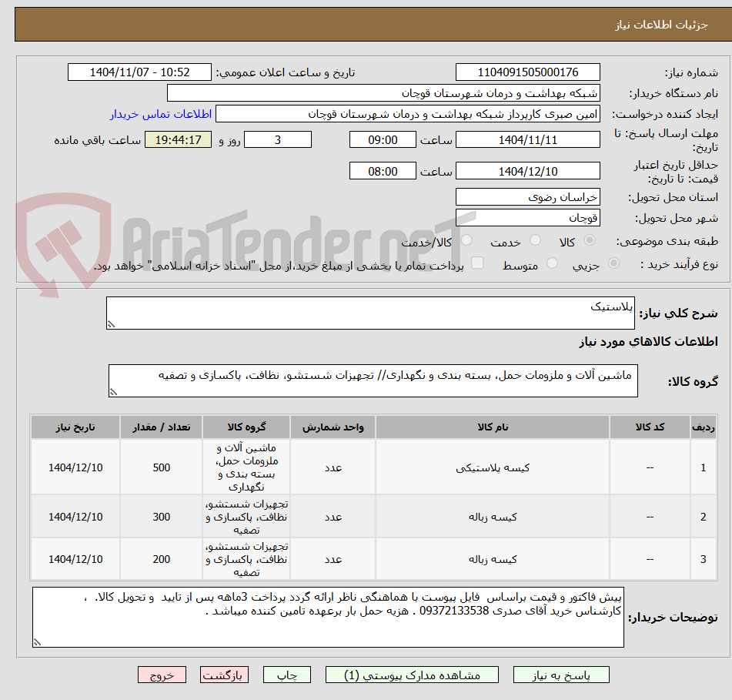732x700 pixels.
Task: Click the price validity date 1404/12/10 field
Action: (527, 171)
